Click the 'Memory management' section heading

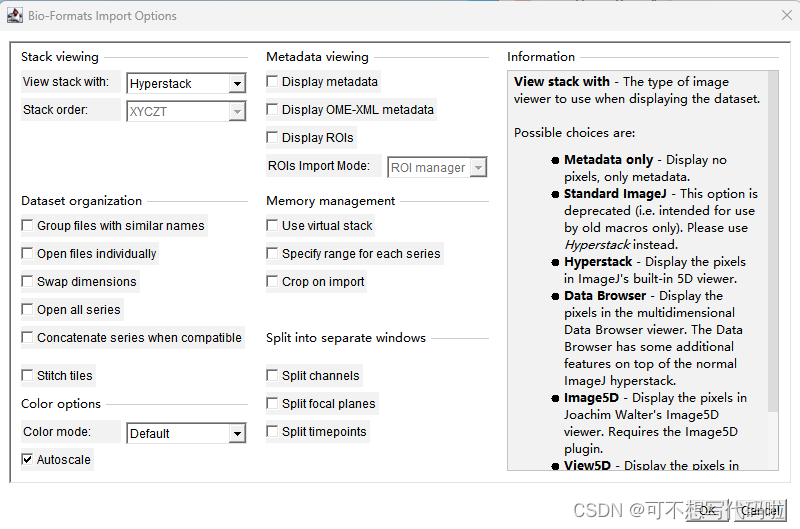(331, 200)
